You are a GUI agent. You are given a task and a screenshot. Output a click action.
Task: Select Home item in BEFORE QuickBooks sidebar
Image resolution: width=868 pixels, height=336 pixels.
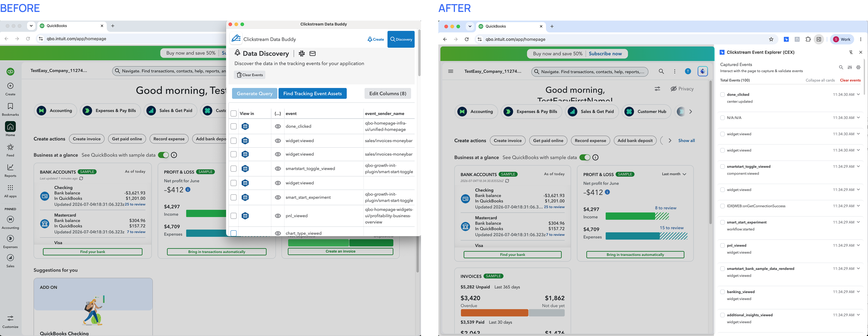click(11, 129)
